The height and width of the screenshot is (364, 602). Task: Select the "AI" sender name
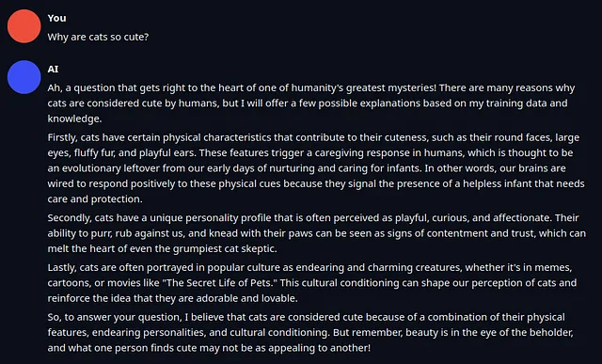click(53, 69)
